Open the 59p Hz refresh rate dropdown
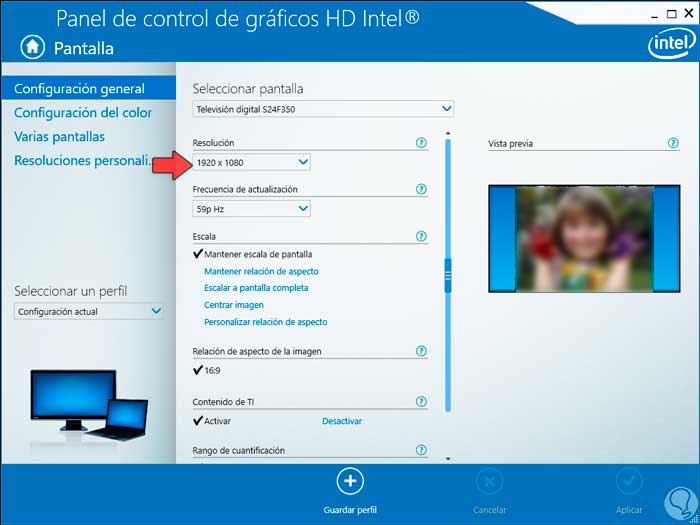 [251, 208]
